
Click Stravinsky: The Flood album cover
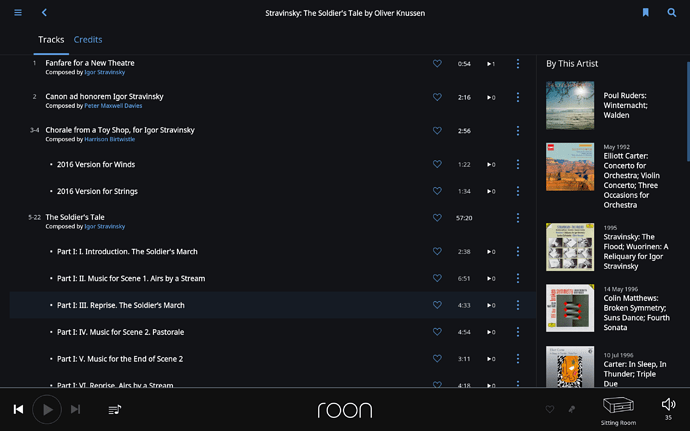570,247
